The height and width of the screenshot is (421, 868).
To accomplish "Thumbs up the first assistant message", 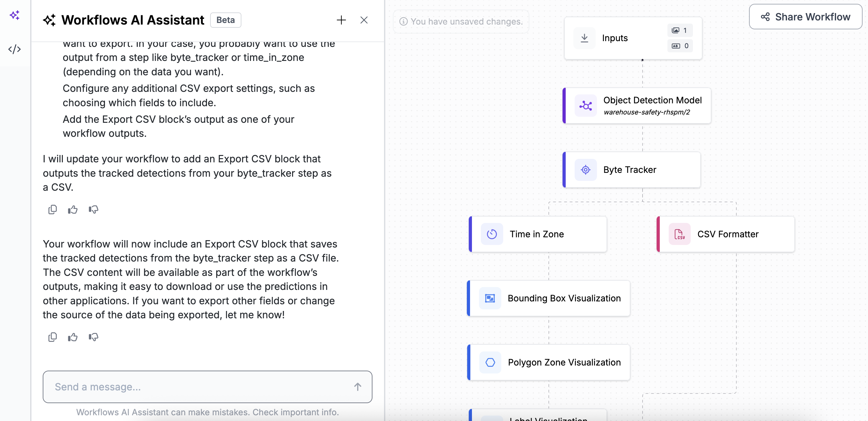I will pyautogui.click(x=73, y=210).
